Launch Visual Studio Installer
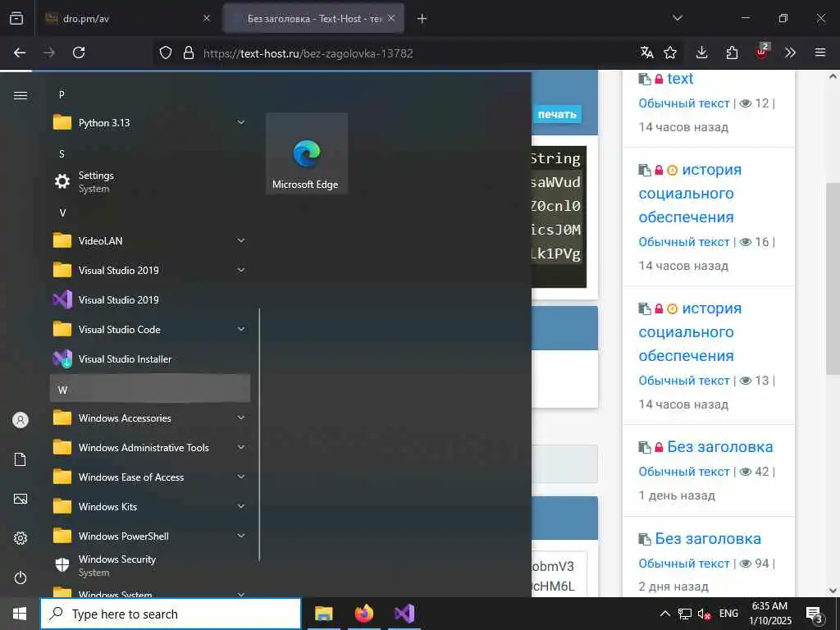The width and height of the screenshot is (840, 630). tap(150, 359)
